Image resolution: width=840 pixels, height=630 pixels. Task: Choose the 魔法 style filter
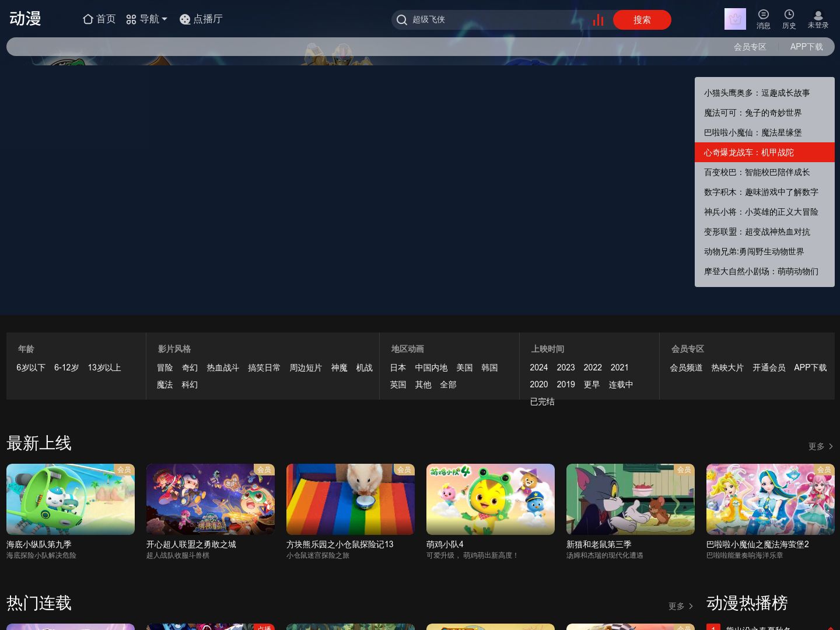(x=165, y=384)
